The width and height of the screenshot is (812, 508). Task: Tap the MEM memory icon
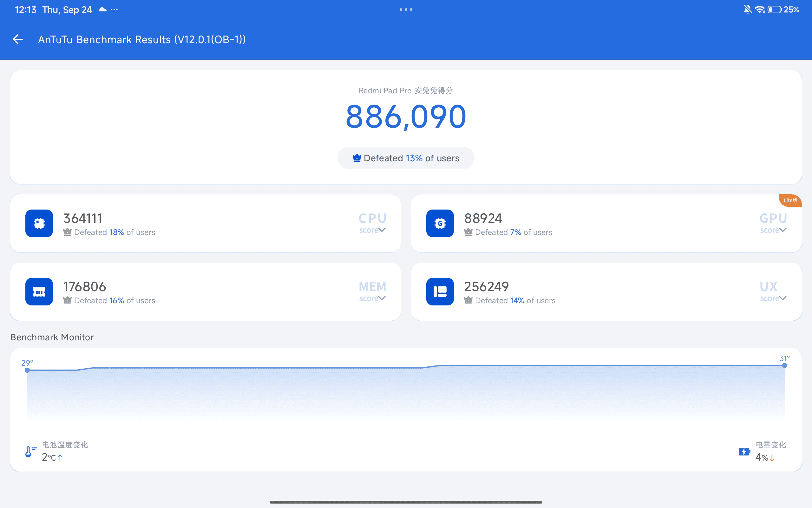(39, 292)
